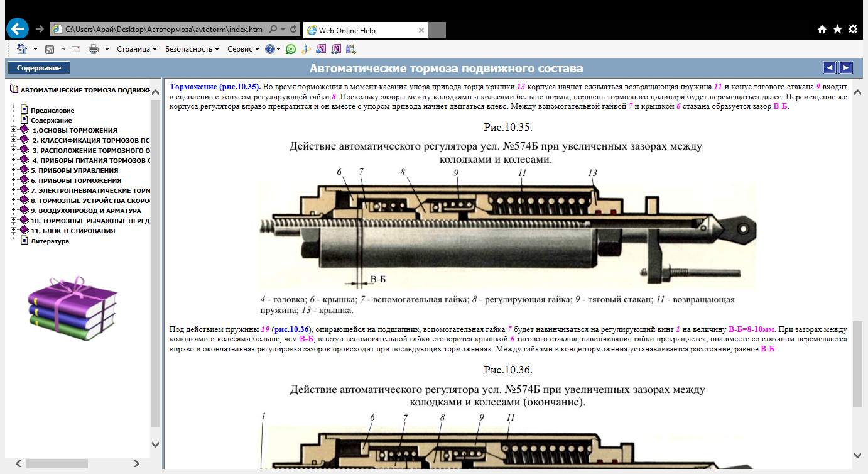Expand the 1.ОСНОВЫ ТОРМОЖЕНИЯ chapter
The height and width of the screenshot is (474, 868).
(14, 130)
